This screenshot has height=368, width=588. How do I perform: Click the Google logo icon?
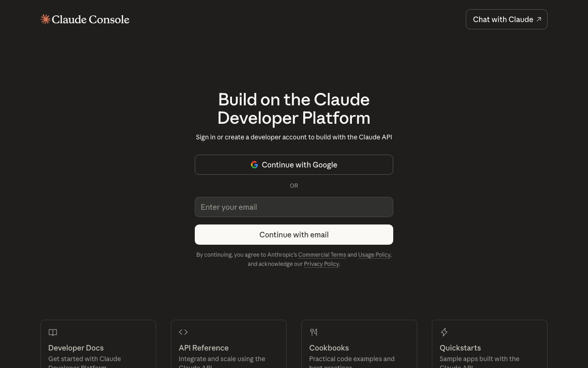(x=254, y=165)
